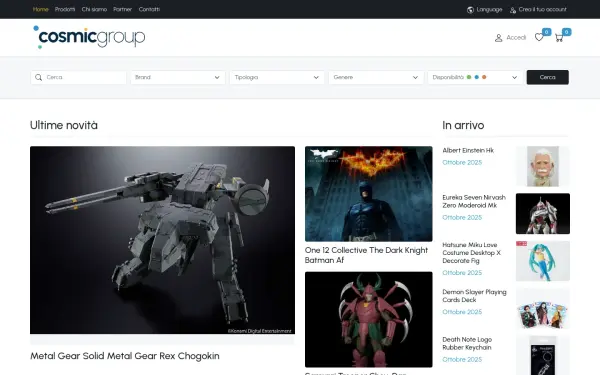Open the Albert Einstein Hk link
This screenshot has width=600, height=375.
[468, 150]
